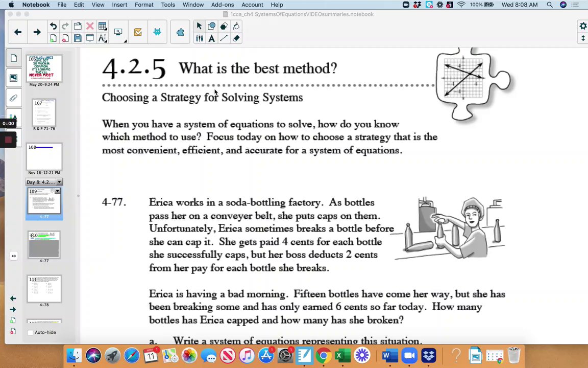The width and height of the screenshot is (588, 368).
Task: Open Microsoft Word from the Dock
Action: 390,355
